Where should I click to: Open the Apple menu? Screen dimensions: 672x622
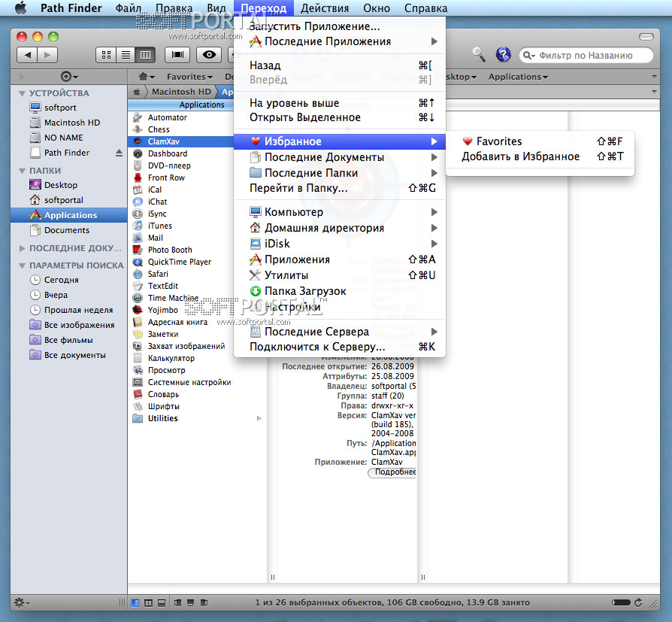click(x=20, y=8)
